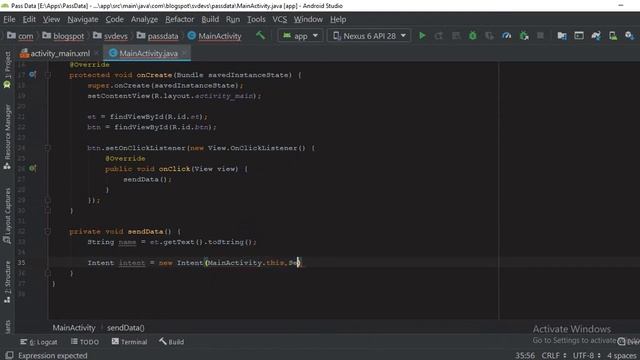Open the Refactor menu
Viewport: 640px width, 360px height.
point(180,19)
